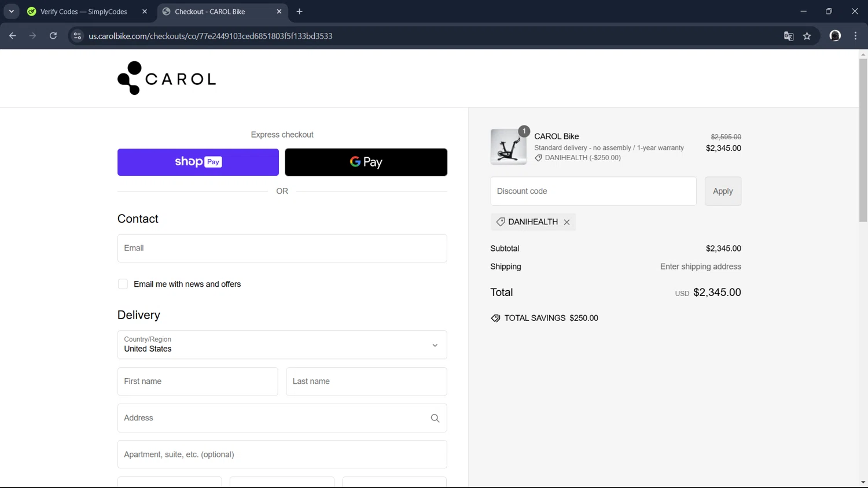The width and height of the screenshot is (868, 488).
Task: Click the page vertical scrollbar
Action: (x=863, y=140)
